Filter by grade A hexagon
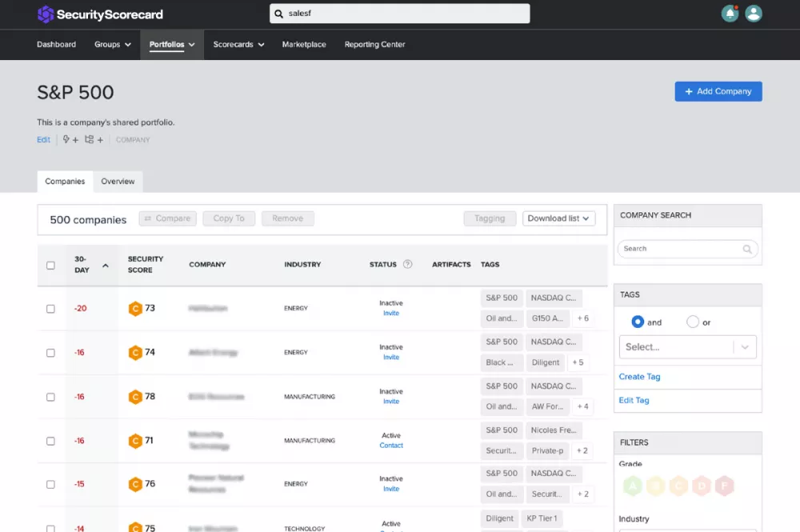Image resolution: width=800 pixels, height=532 pixels. pos(633,486)
